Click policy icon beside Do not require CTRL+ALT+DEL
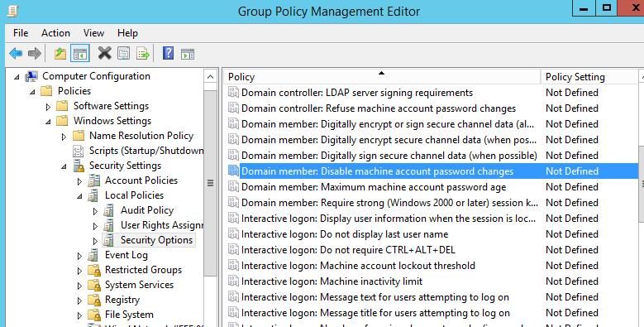This screenshot has width=644, height=327. coord(233,250)
